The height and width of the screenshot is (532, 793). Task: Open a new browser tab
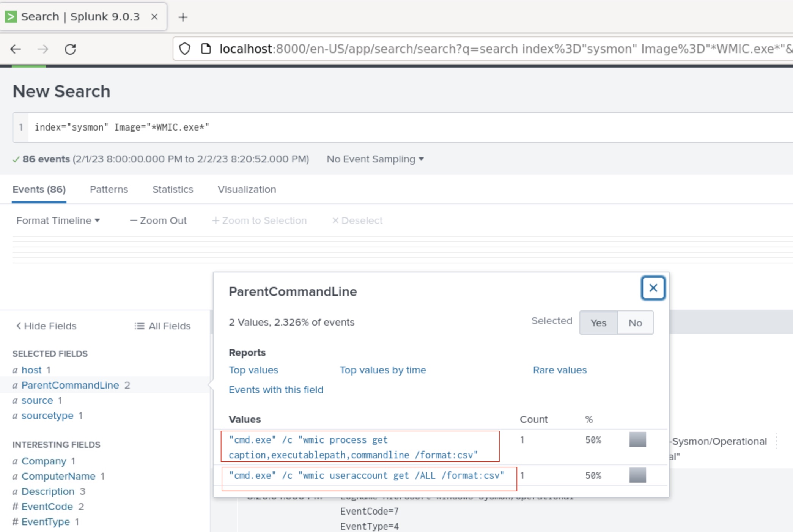[183, 17]
